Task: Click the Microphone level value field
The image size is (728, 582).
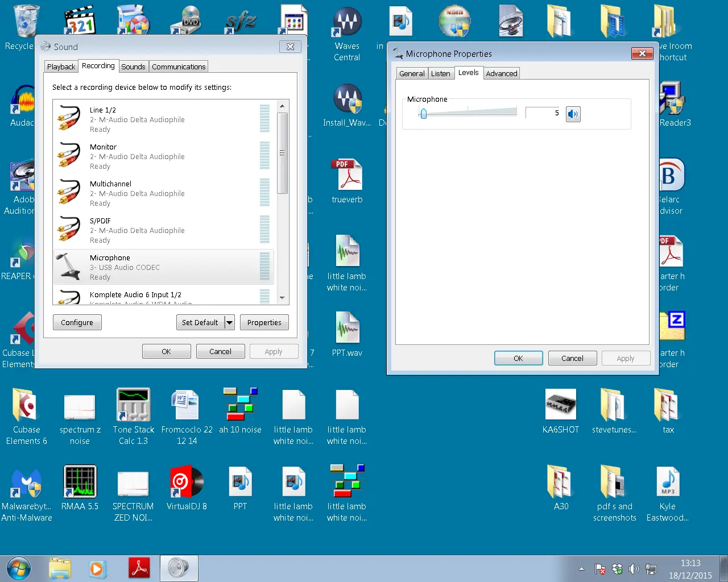Action: point(543,113)
